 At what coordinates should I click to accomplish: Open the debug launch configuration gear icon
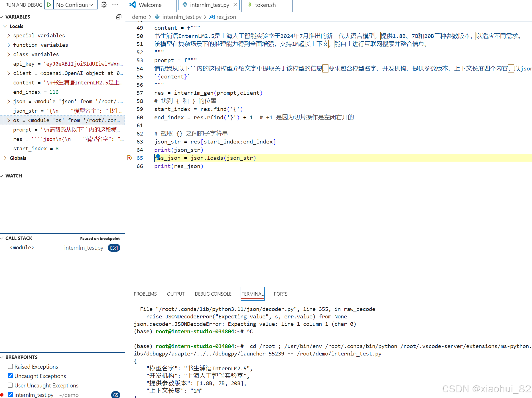pos(104,5)
